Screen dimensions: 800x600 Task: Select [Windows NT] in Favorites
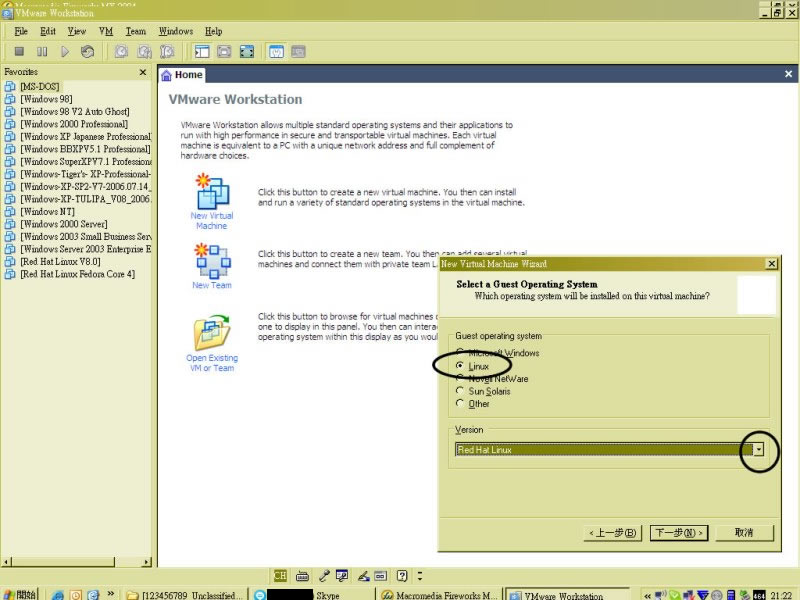tap(47, 211)
